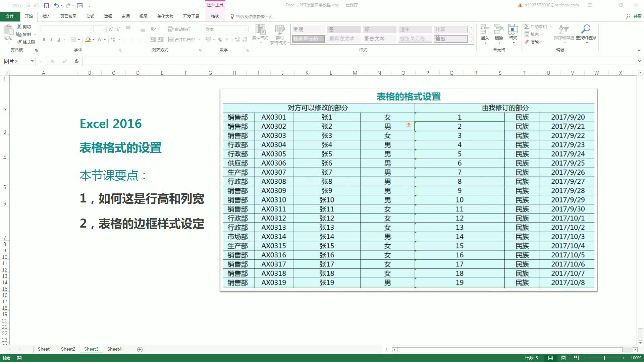Open Format as Table (套用表格格式)
Image resolution: width=644 pixels, height=362 pixels.
coord(279,35)
